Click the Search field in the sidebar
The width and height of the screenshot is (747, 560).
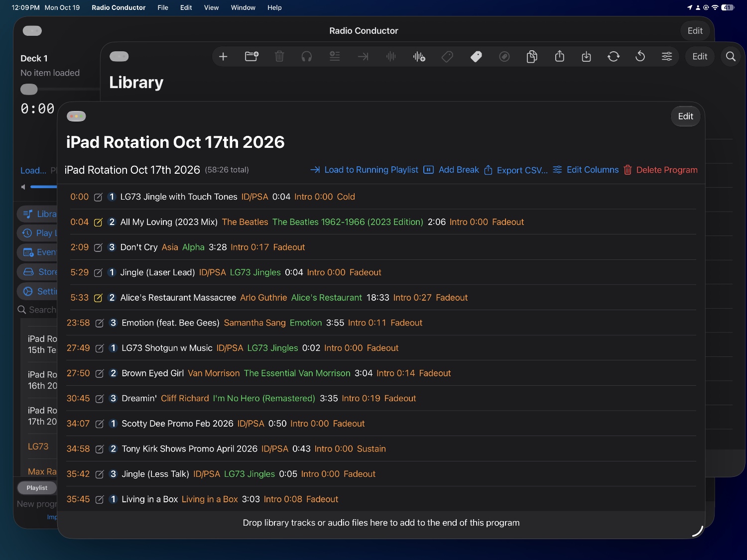[x=37, y=310]
